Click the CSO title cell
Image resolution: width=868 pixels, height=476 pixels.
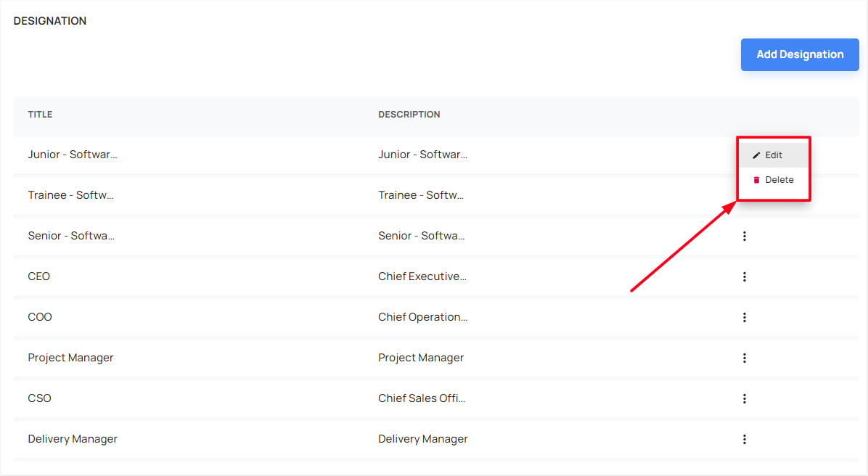click(39, 398)
